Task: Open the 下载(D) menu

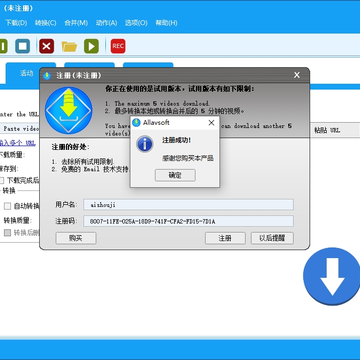Action: [x=16, y=23]
